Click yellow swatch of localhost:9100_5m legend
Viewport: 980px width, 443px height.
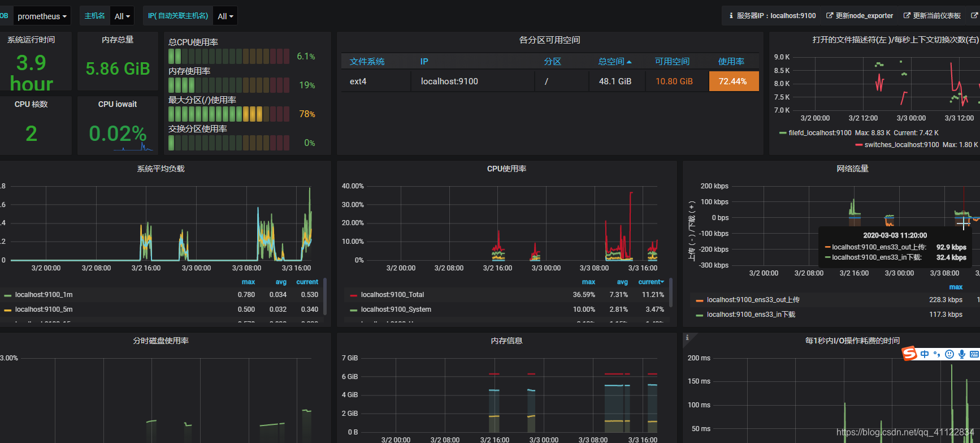pyautogui.click(x=8, y=310)
